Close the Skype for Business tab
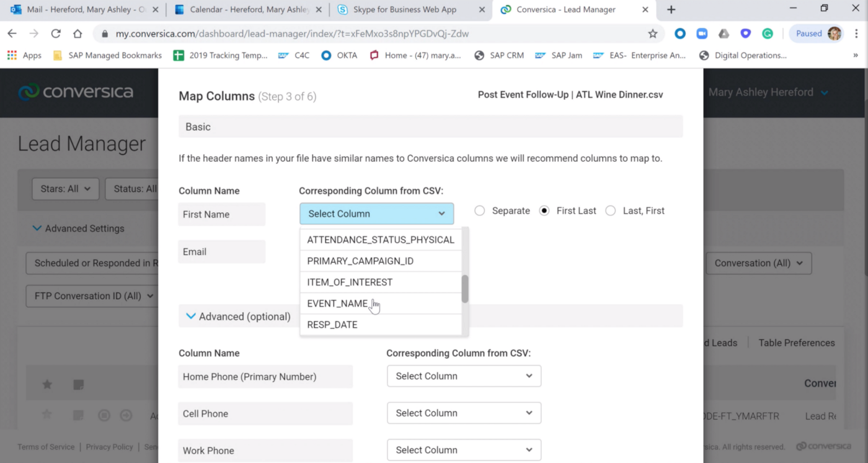This screenshot has height=463, width=868. tap(482, 10)
